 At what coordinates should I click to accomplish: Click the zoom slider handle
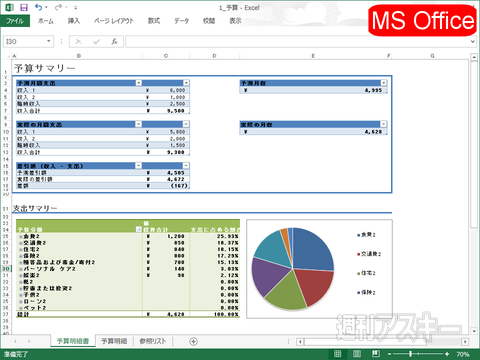click(410, 354)
